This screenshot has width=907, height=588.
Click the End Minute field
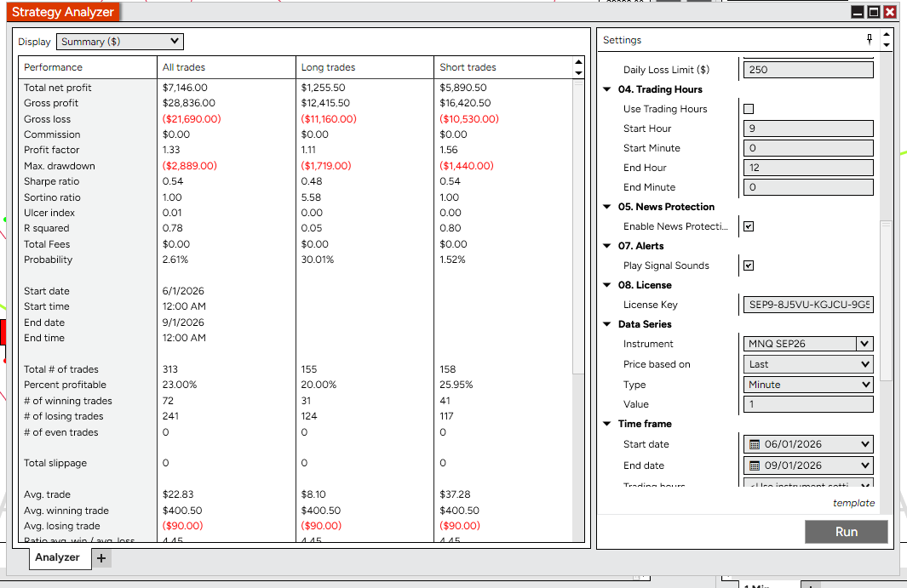click(808, 187)
